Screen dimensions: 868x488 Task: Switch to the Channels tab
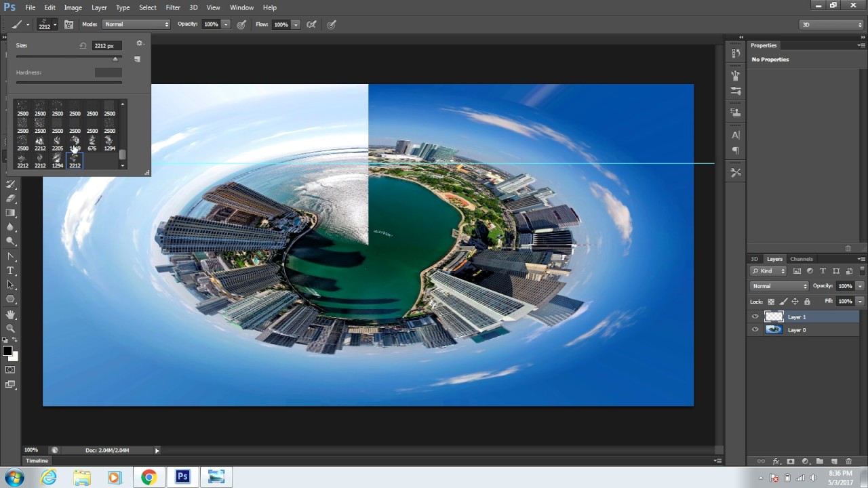pos(802,259)
